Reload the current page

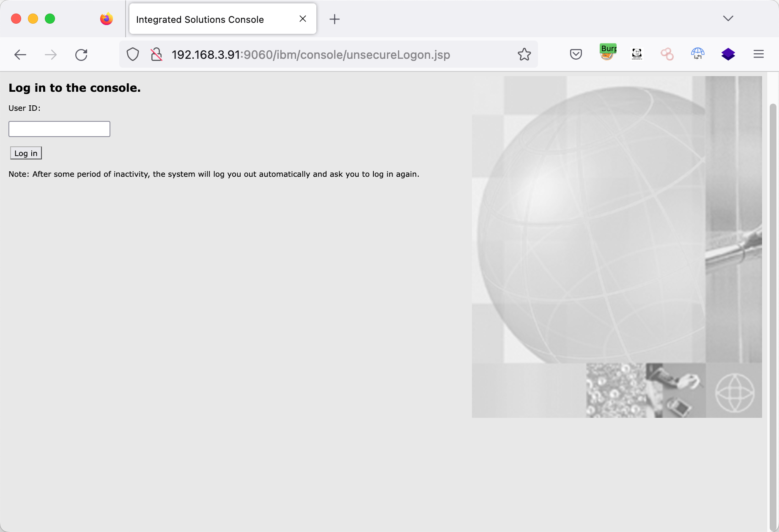pos(81,55)
